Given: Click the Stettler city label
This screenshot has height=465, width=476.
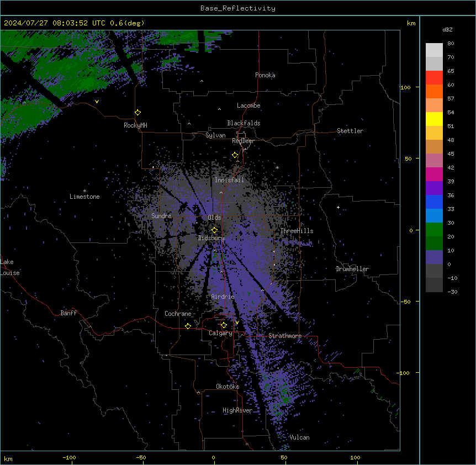Looking at the screenshot, I should [x=350, y=131].
